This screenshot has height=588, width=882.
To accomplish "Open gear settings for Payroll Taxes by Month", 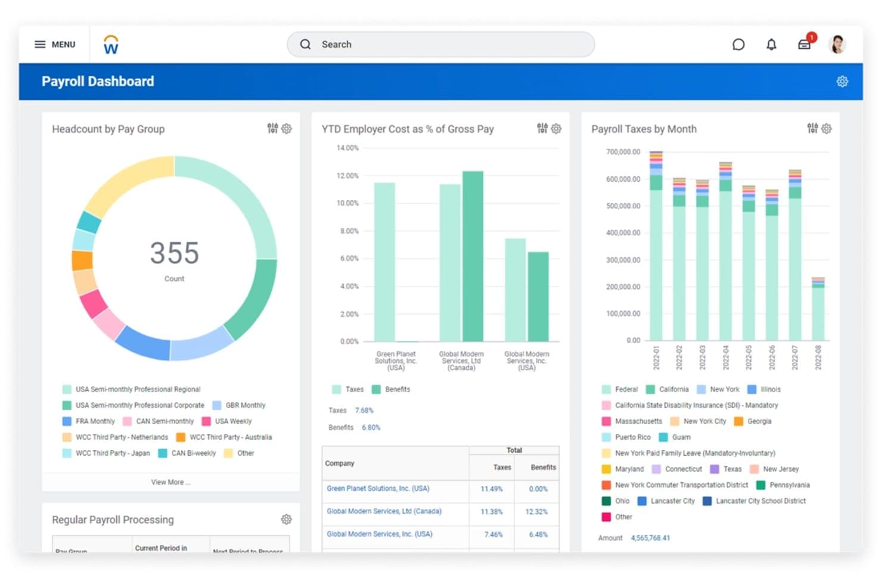I will click(x=827, y=129).
